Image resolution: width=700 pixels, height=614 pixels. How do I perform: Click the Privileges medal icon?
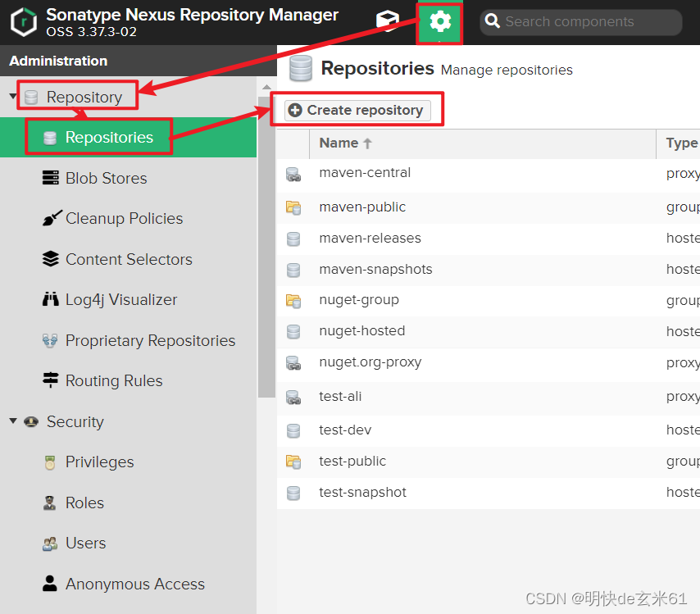click(50, 462)
